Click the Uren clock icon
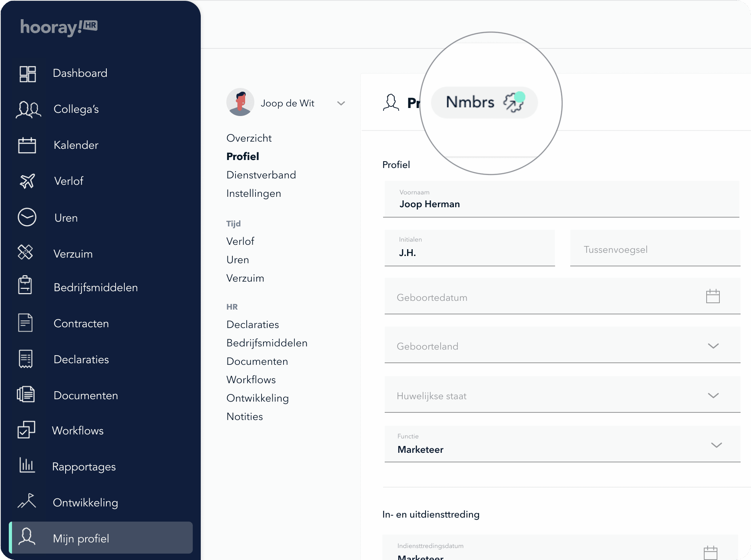The image size is (751, 560). 27,217
